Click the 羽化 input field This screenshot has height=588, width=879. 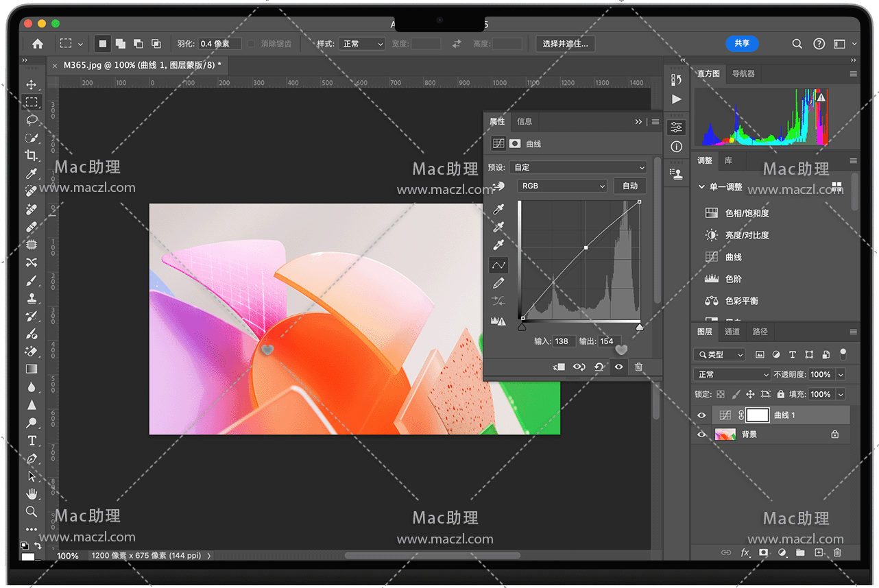tap(219, 44)
